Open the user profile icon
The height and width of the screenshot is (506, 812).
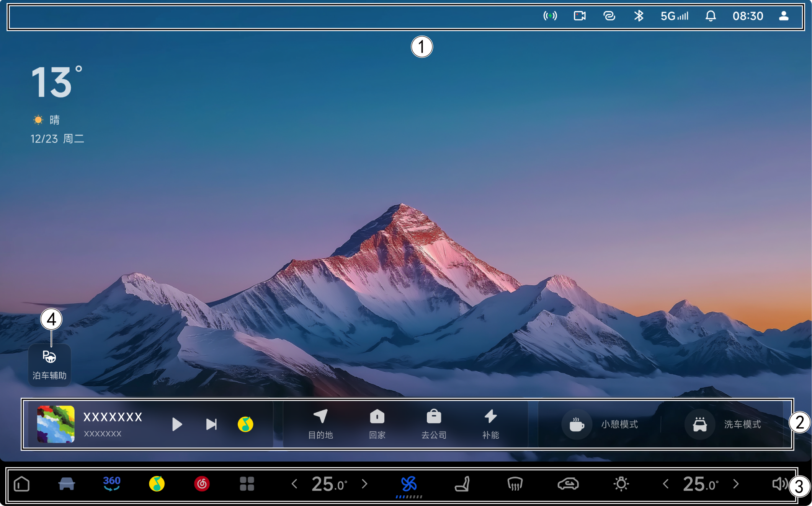[783, 16]
